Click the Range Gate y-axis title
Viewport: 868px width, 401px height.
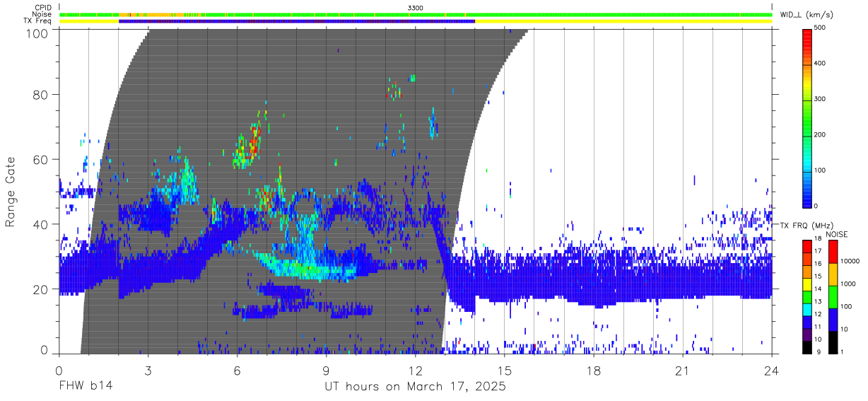pos(11,191)
